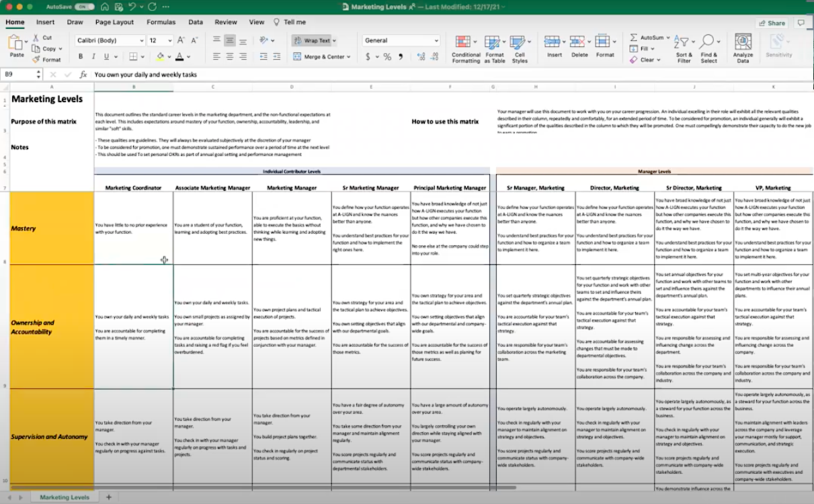Toggle the AutoSave switch
The width and height of the screenshot is (814, 504).
pyautogui.click(x=85, y=7)
